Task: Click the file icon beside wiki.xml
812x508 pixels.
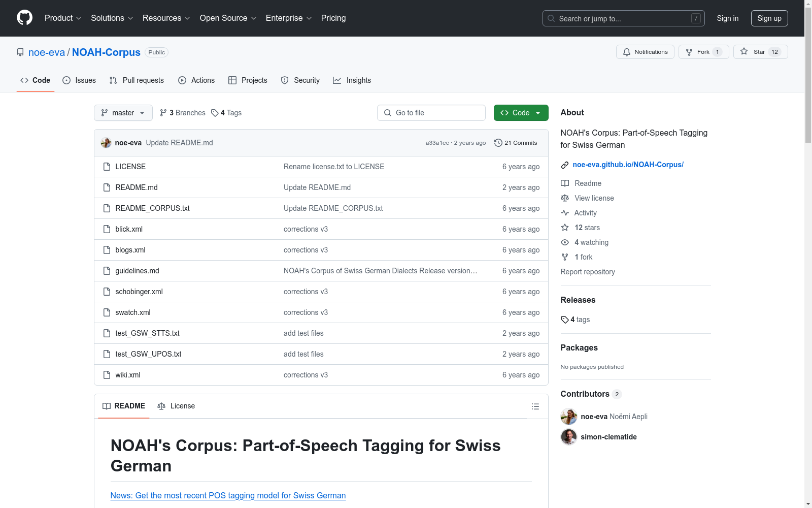Action: (x=107, y=375)
